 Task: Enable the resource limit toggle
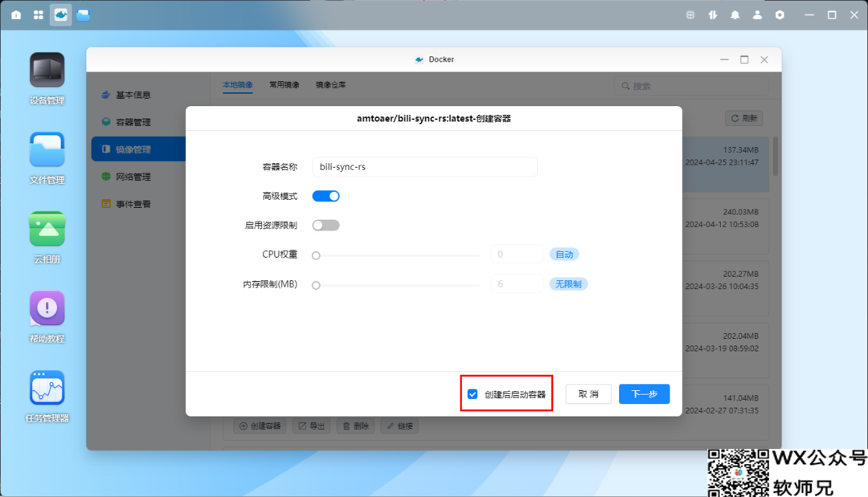[x=325, y=226]
